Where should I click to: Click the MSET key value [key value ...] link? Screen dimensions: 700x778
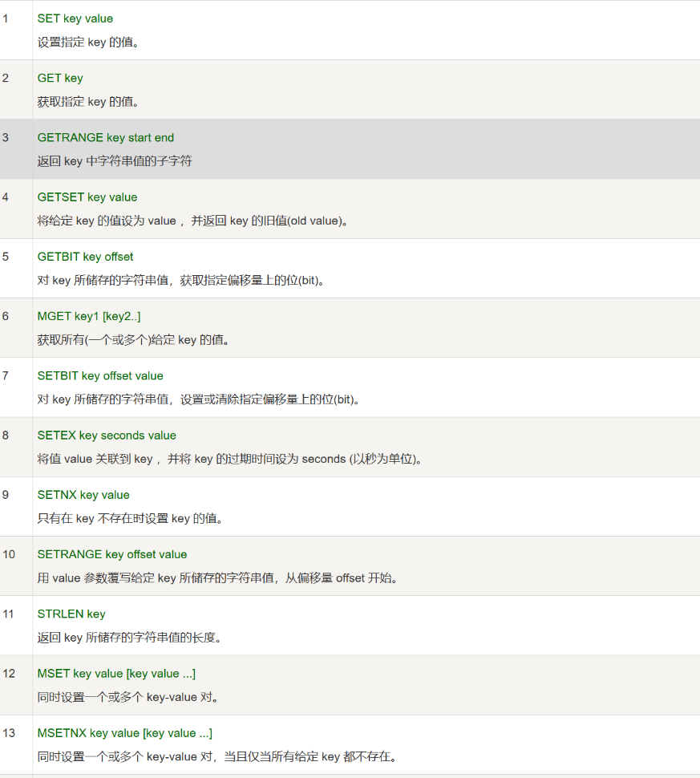116,674
